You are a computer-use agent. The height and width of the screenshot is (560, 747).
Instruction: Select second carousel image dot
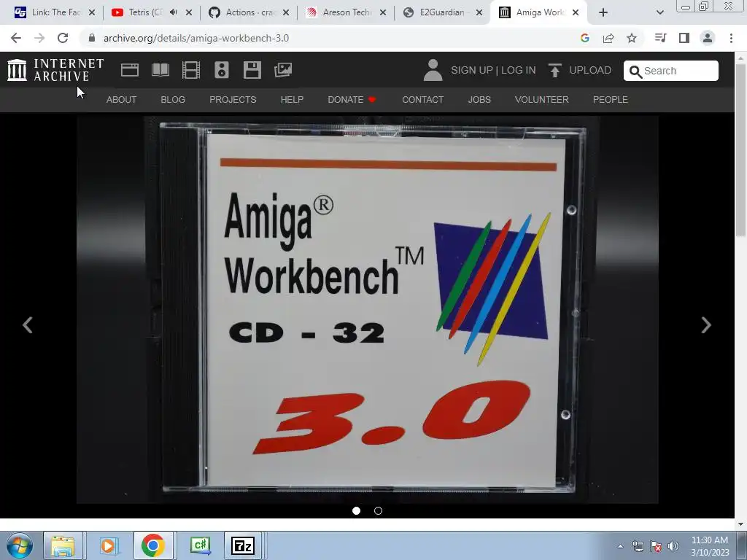tap(379, 511)
